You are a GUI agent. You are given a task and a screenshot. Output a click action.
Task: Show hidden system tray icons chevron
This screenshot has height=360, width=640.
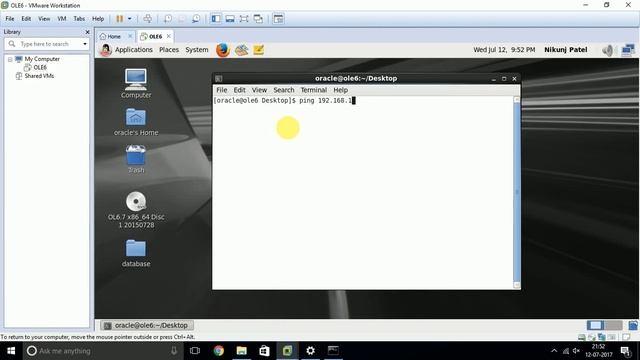554,351
